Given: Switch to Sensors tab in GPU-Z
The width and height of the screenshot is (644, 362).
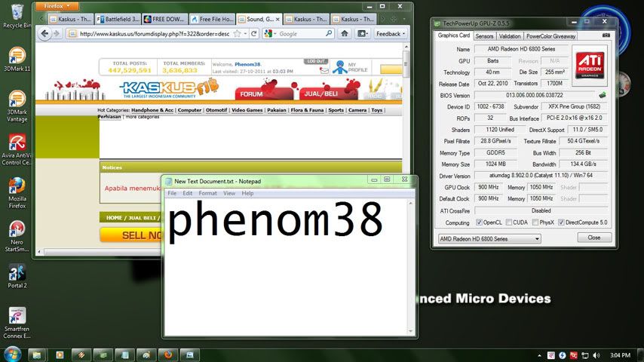Looking at the screenshot, I should 484,36.
